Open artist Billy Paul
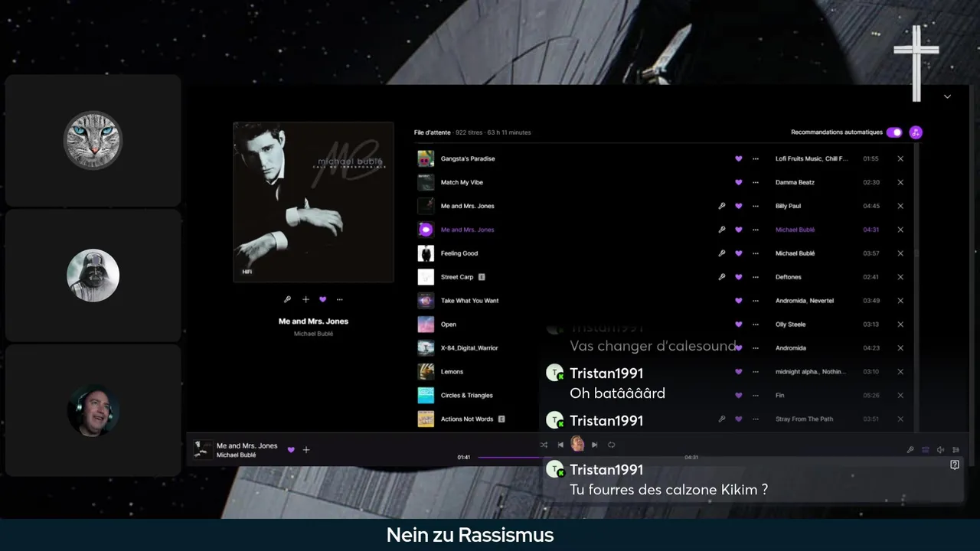Screen dimensions: 980x551 point(788,206)
